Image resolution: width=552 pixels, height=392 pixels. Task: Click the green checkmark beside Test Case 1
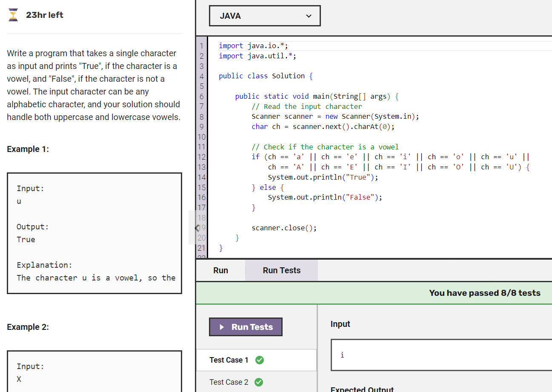coord(259,360)
